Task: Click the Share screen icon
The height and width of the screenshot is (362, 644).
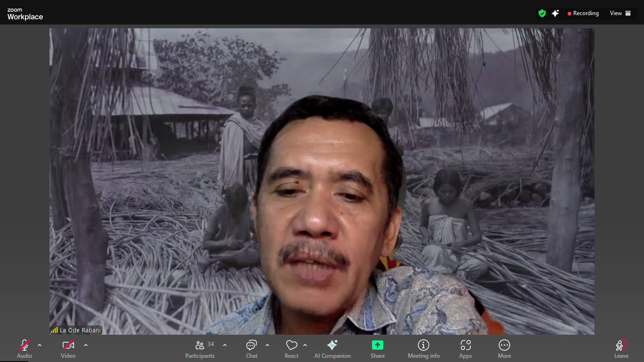Action: (x=377, y=345)
